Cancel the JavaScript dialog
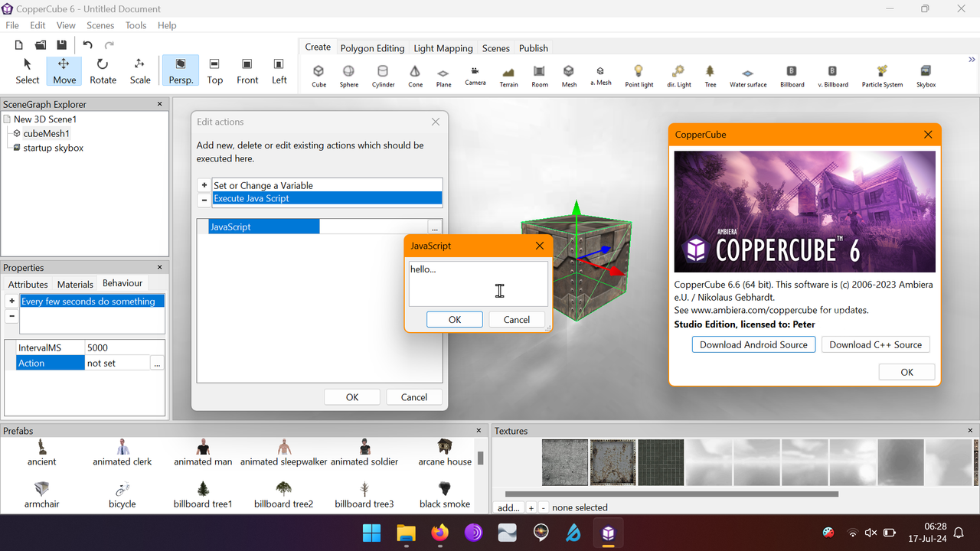This screenshot has width=980, height=551. pyautogui.click(x=516, y=319)
